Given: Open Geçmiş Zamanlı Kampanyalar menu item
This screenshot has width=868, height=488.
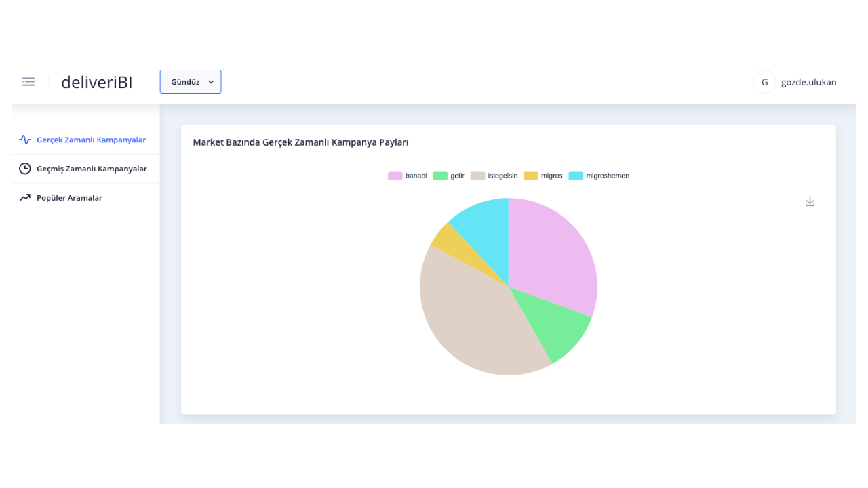Looking at the screenshot, I should point(92,169).
